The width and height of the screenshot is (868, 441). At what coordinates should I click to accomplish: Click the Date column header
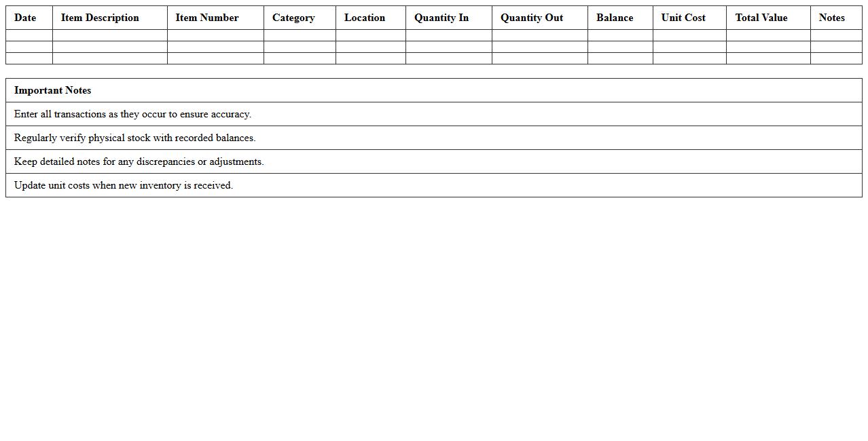[26, 18]
